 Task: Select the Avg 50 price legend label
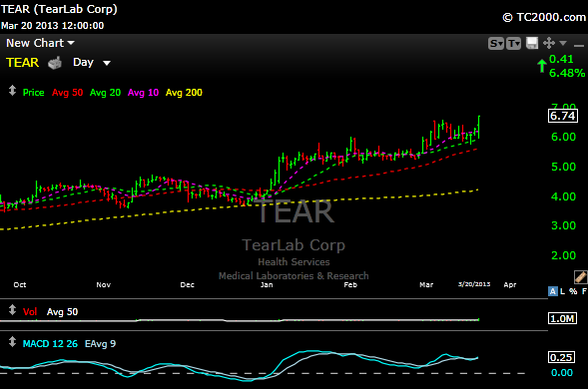click(x=68, y=93)
